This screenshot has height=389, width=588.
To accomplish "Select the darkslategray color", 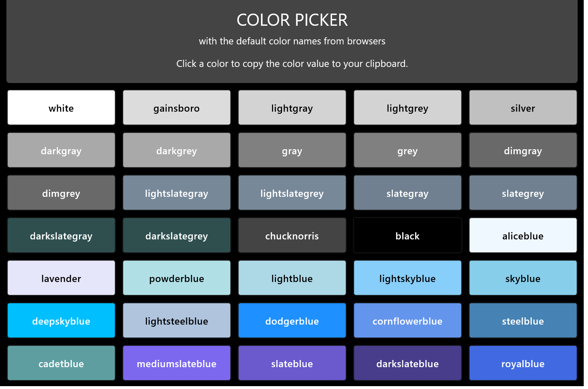I will [61, 235].
